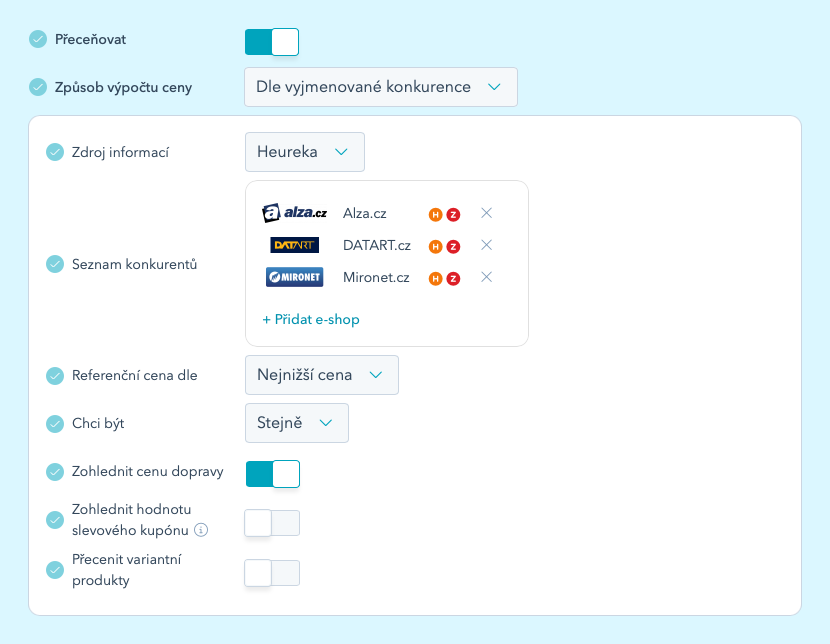Click the DATART.cz competitor name
Viewport: 830px width, 644px height.
coord(377,246)
